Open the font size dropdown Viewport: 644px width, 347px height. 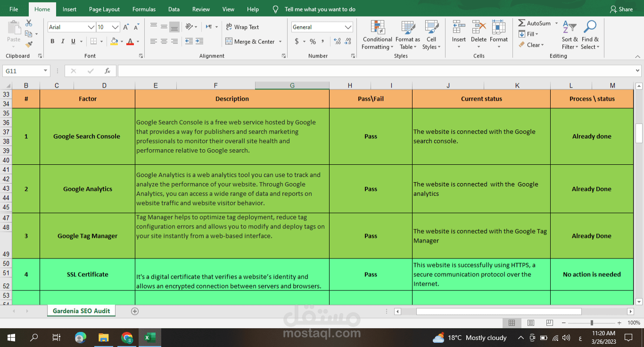click(x=116, y=27)
